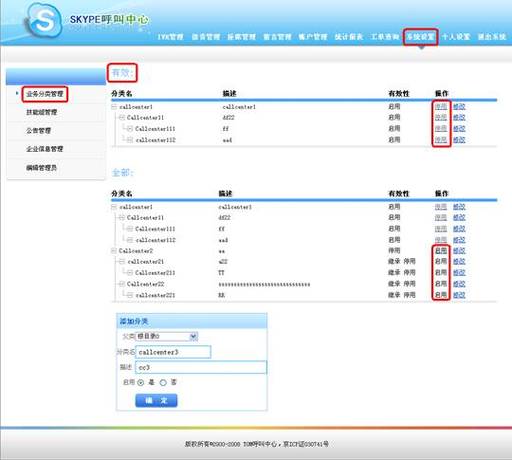512x460 pixels.
Task: Collapse callcenter1 node in the 全部 table
Action: 114,207
